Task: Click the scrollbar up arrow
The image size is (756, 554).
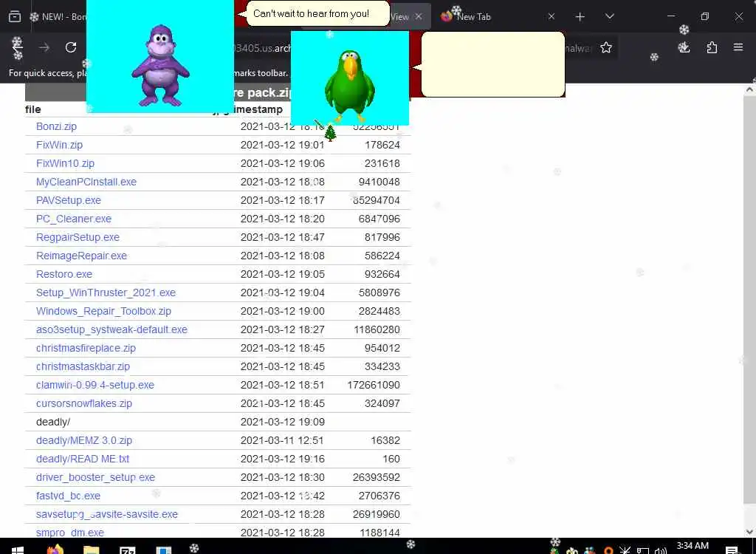Action: tap(749, 90)
